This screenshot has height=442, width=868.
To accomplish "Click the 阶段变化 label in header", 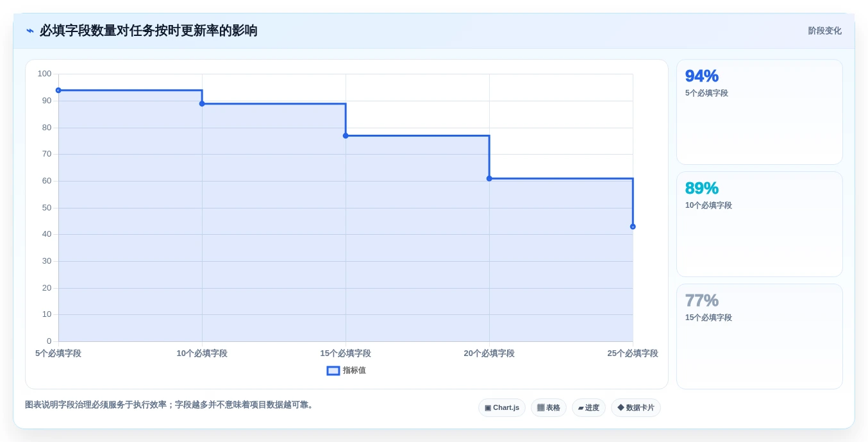I will tap(824, 31).
